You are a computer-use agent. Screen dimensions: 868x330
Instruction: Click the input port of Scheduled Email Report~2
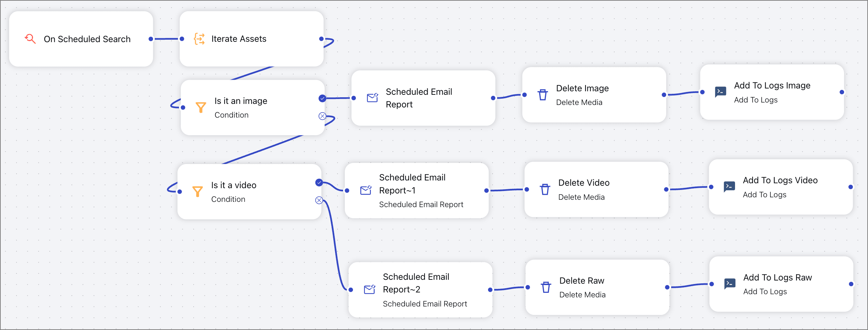pos(350,290)
